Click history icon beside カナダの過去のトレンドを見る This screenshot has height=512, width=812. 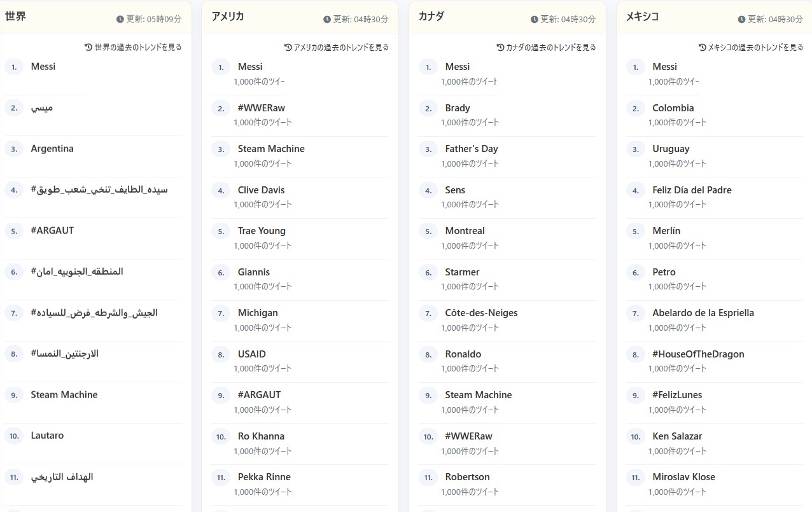(500, 47)
